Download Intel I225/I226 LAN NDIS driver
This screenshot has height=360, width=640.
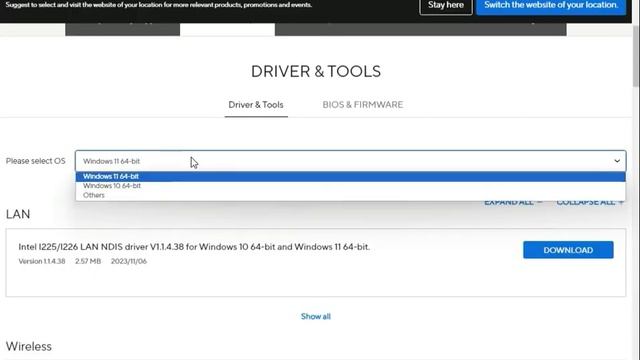pyautogui.click(x=568, y=250)
